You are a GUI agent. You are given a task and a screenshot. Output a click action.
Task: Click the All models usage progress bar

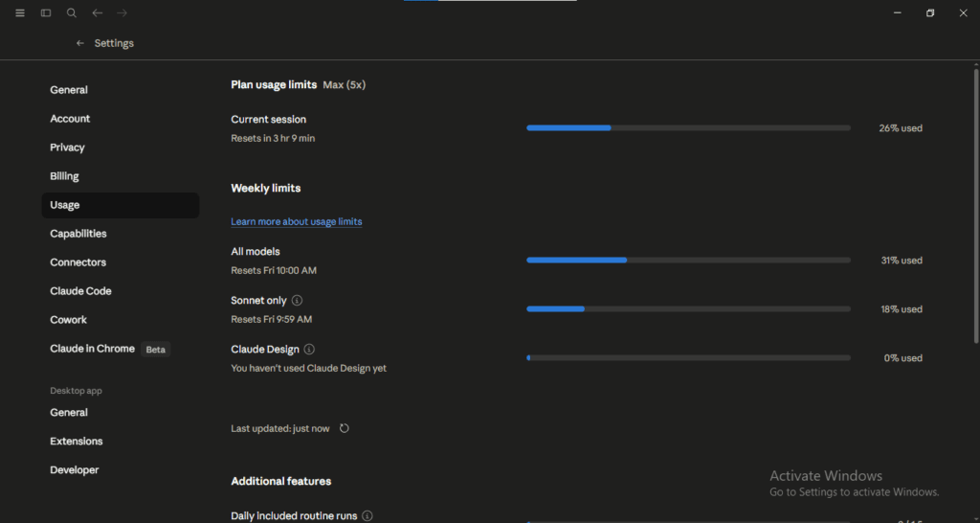688,261
